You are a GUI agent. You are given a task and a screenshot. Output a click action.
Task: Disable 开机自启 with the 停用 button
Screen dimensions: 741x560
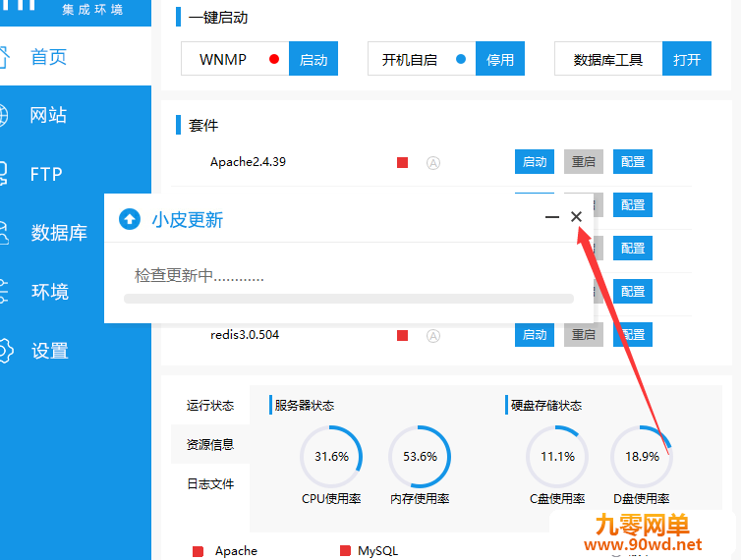(x=500, y=59)
